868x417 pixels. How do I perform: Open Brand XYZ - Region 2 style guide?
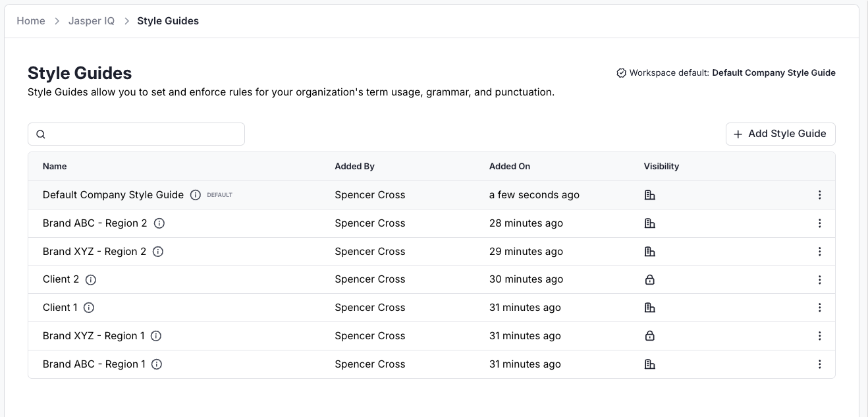coord(95,252)
